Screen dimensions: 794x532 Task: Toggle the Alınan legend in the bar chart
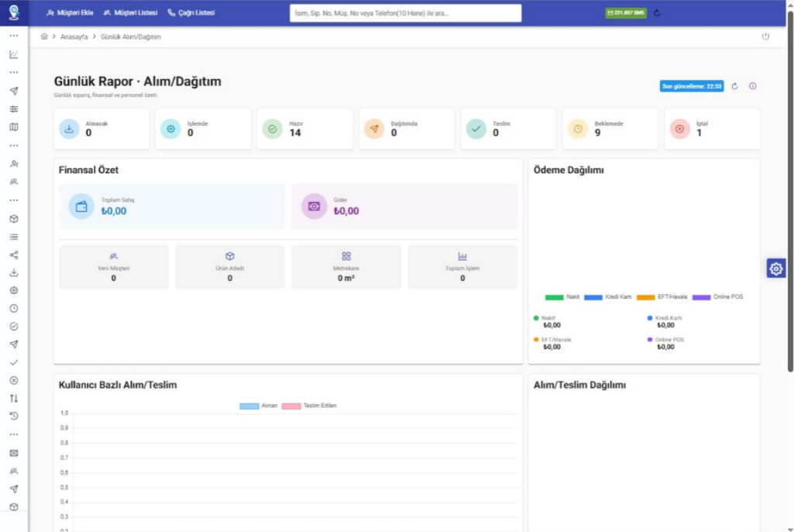258,406
